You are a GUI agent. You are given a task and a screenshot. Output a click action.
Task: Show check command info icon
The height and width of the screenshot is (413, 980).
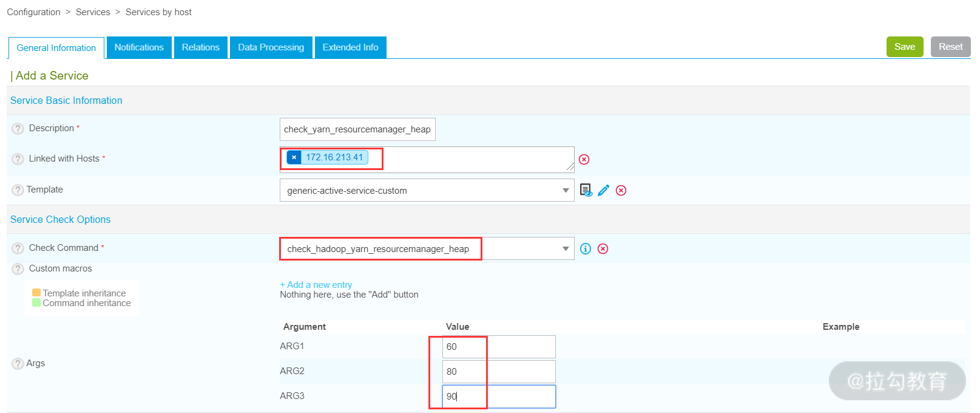[585, 248]
